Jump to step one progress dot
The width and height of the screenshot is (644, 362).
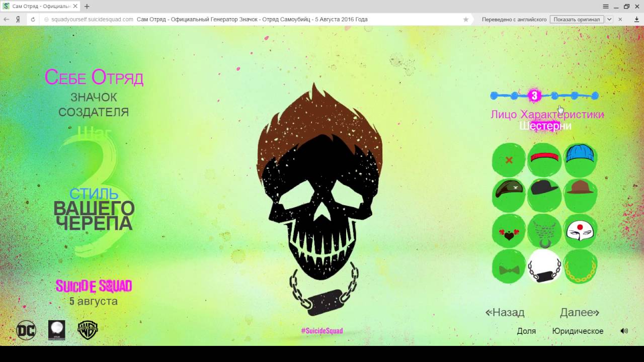tap(494, 96)
